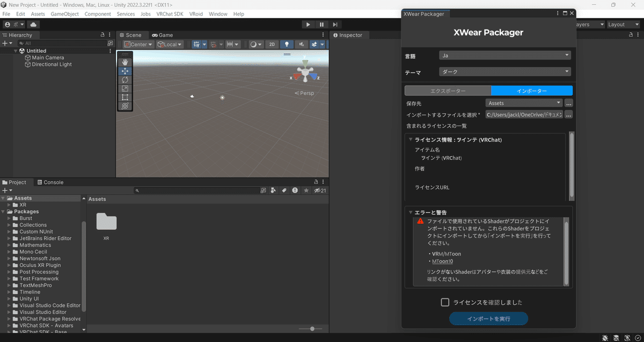Click the Pause button
The height and width of the screenshot is (342, 644).
pos(321,24)
